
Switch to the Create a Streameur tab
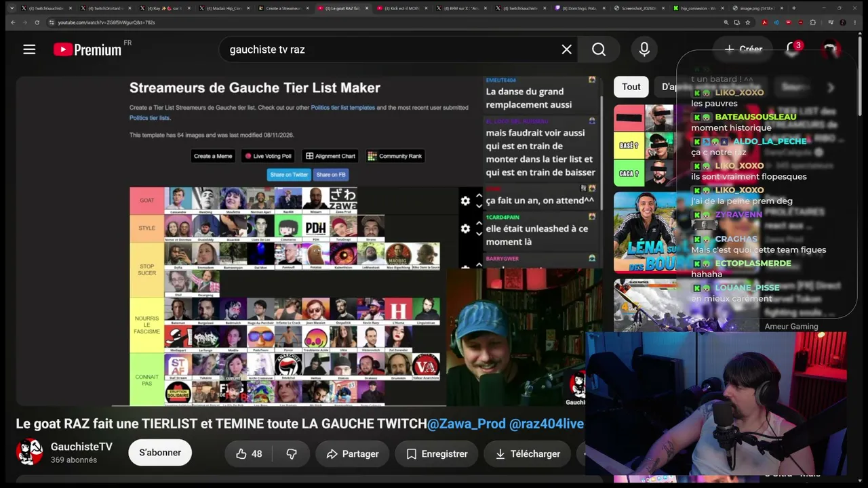point(284,8)
